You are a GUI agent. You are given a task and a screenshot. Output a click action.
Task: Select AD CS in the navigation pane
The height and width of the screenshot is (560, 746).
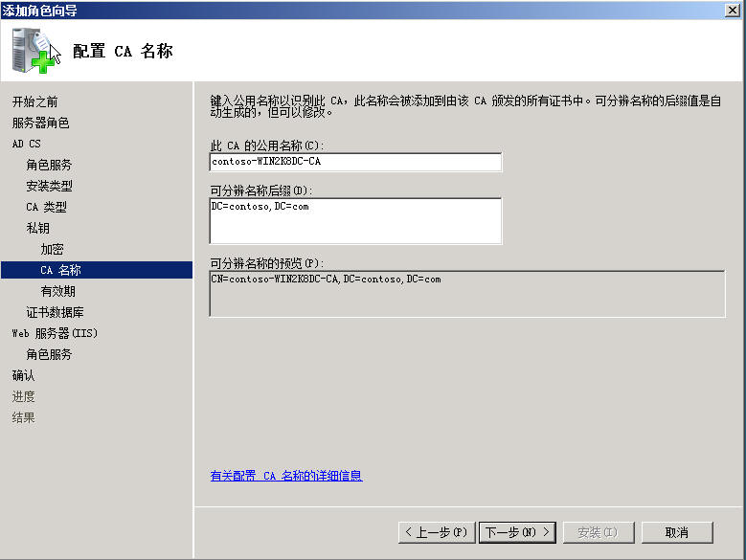click(27, 144)
